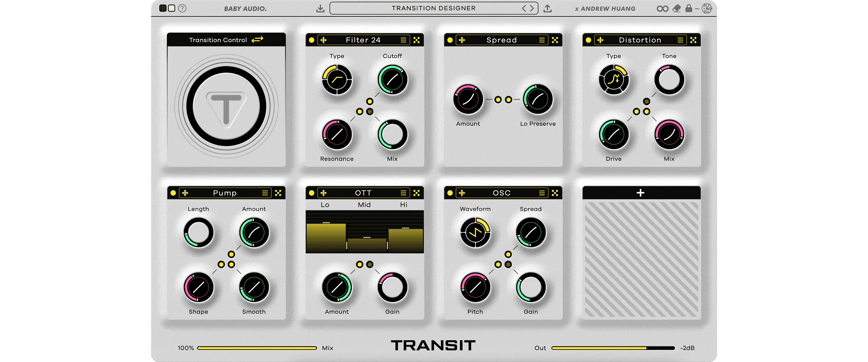Screen dimensions: 868x362
Task: Click the global Mix slider
Action: tap(257, 348)
